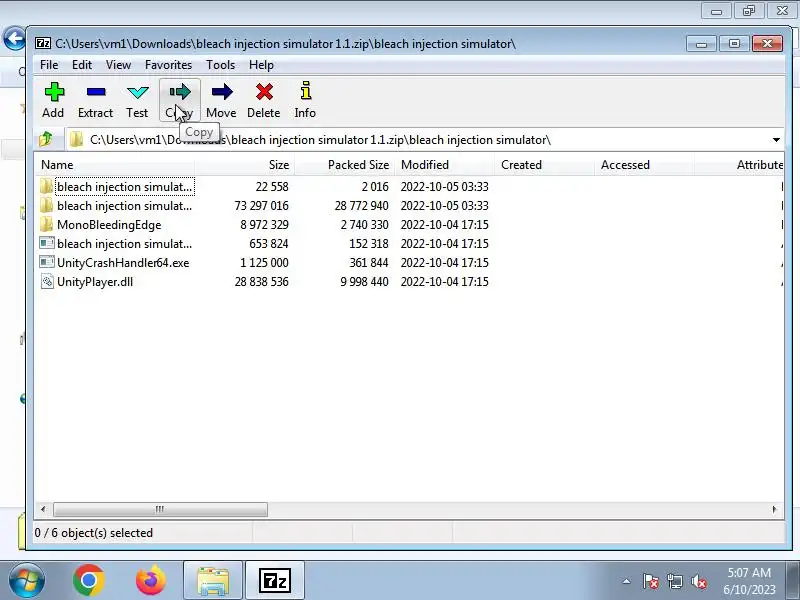
Task: Open the File menu
Action: [49, 65]
